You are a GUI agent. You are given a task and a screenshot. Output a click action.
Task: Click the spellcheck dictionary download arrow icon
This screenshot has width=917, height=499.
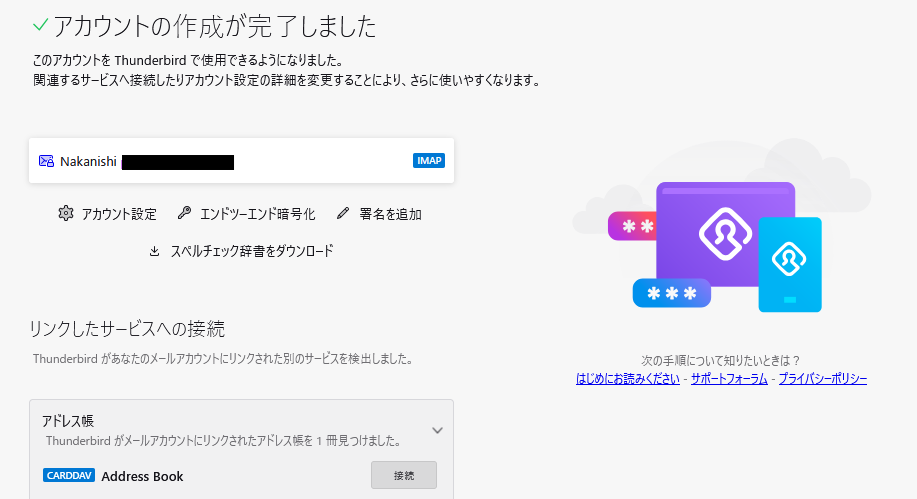pos(154,251)
